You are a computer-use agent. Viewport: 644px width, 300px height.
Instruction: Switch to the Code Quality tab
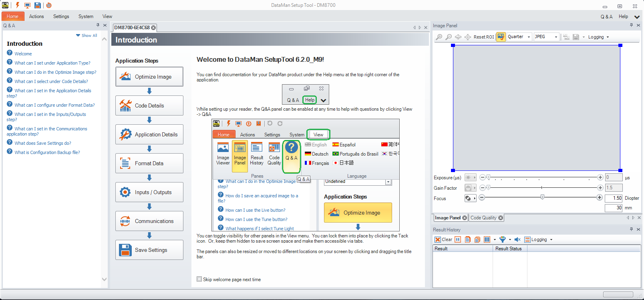click(x=483, y=218)
